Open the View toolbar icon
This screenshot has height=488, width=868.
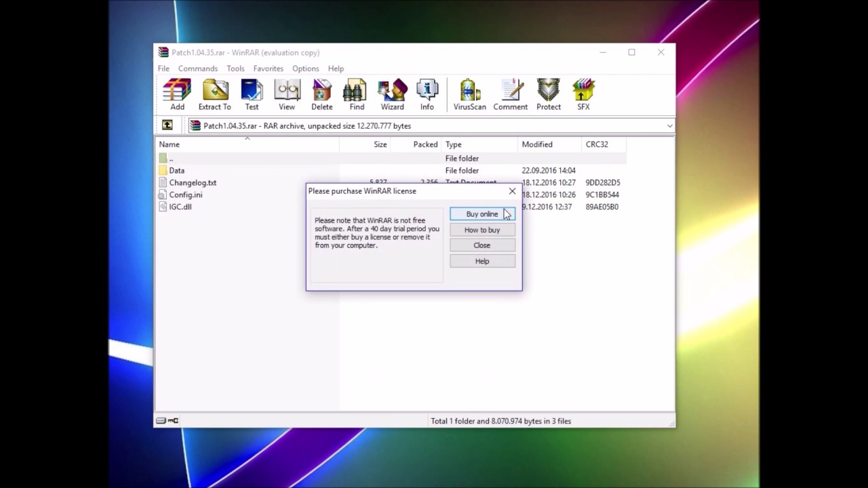tap(287, 94)
